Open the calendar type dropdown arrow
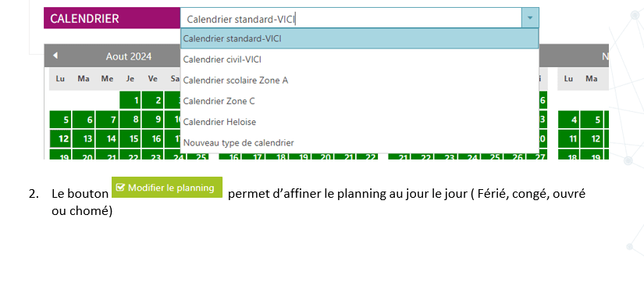 click(x=530, y=18)
